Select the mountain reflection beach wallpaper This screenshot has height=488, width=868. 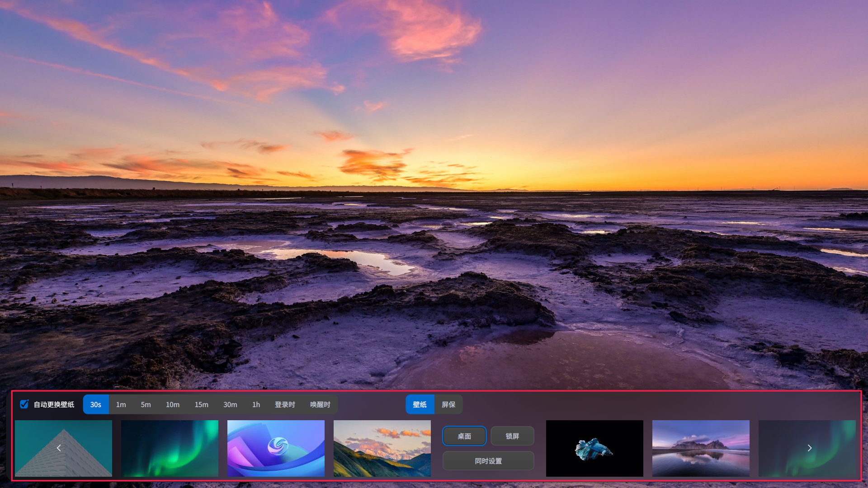[x=701, y=448]
